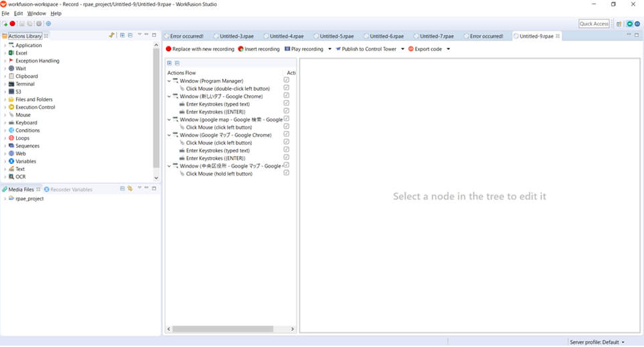Switch to the blue round perspective icon
The image size is (644, 347).
pos(637,24)
